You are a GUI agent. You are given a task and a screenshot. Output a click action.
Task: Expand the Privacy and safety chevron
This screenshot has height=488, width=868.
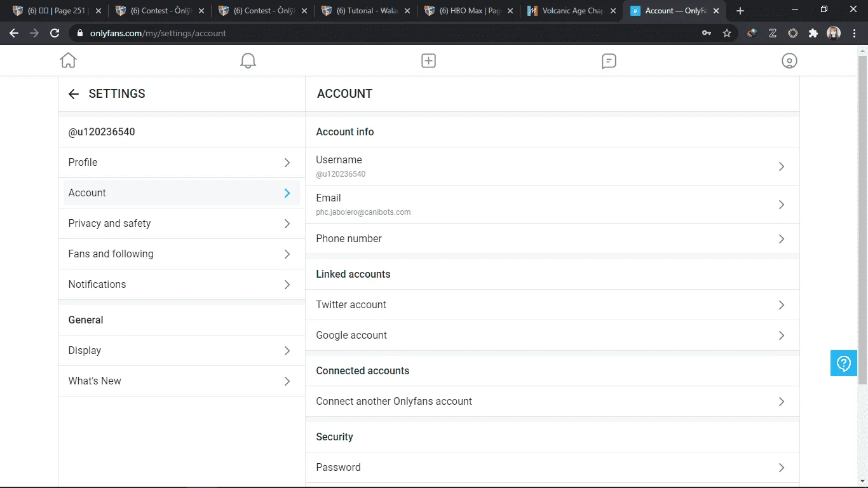[287, 224]
